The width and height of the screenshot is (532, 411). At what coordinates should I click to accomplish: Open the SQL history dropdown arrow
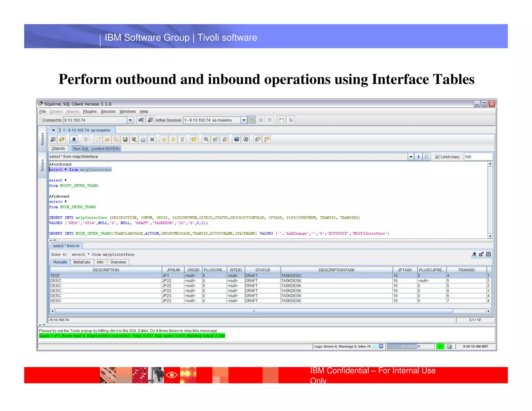point(411,157)
